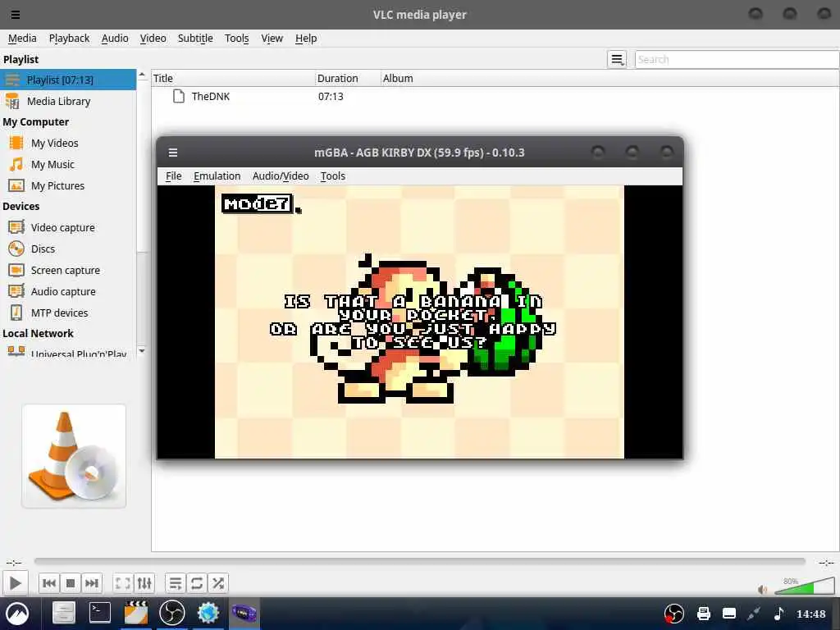Select MTP devices under Devices
The width and height of the screenshot is (840, 630).
(x=68, y=313)
